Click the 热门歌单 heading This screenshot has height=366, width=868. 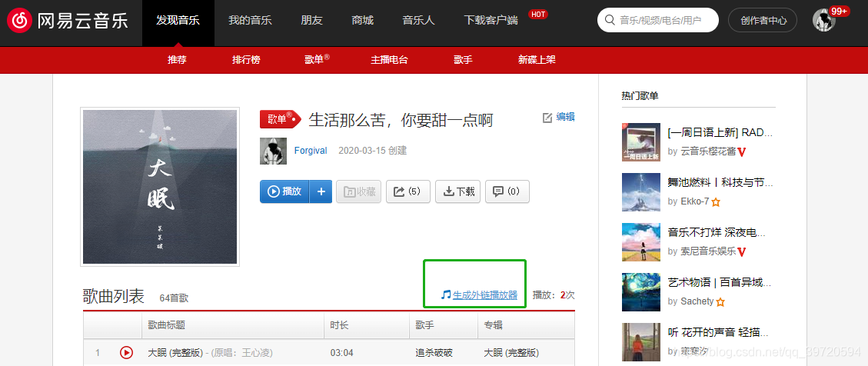(x=640, y=96)
